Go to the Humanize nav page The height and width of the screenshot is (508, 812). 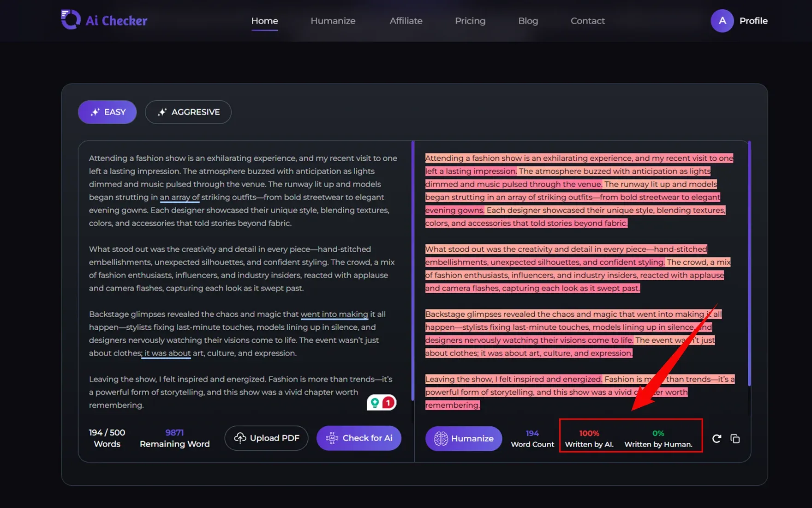click(x=333, y=21)
